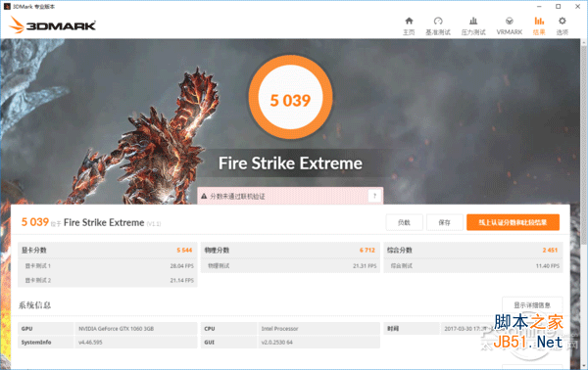This screenshot has width=588, height=370.
Task: Click the orange online validate and compare button
Action: click(513, 222)
